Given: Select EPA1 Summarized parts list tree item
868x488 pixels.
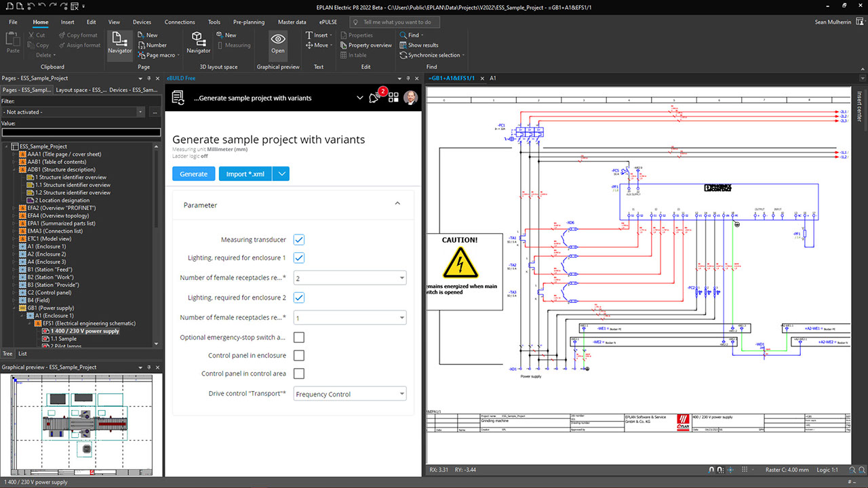Looking at the screenshot, I should coord(61,224).
